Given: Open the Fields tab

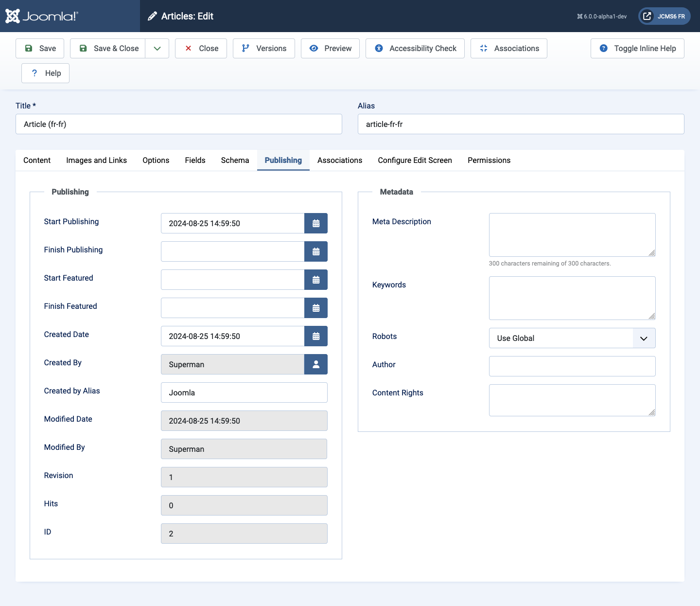Looking at the screenshot, I should point(195,160).
